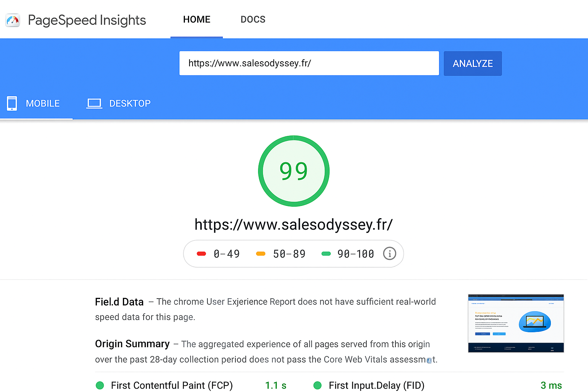Viewport: 588px width, 392px height.
Task: Open the page screenshot thumbnail
Action: coord(516,323)
